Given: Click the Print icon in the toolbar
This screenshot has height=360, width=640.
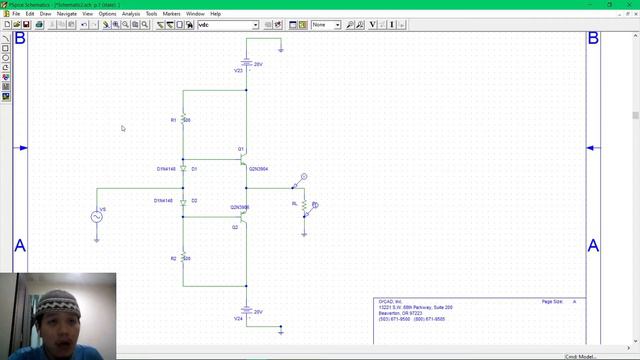Looking at the screenshot, I should [39, 25].
